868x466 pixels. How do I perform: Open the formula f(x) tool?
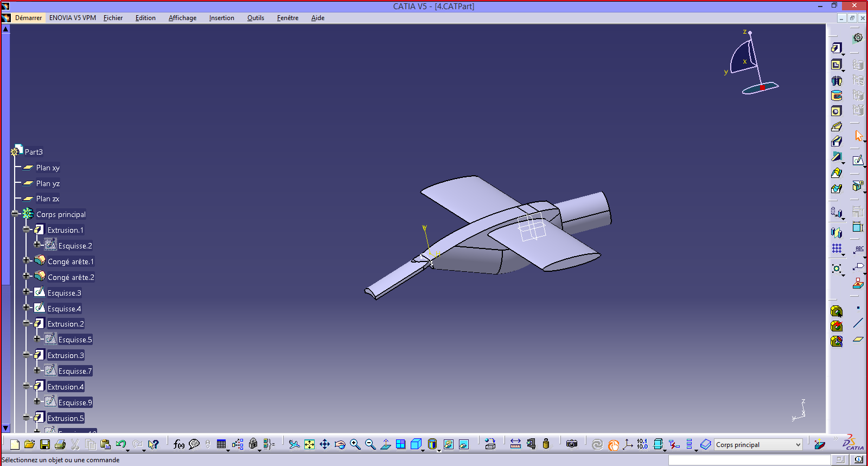tap(178, 444)
